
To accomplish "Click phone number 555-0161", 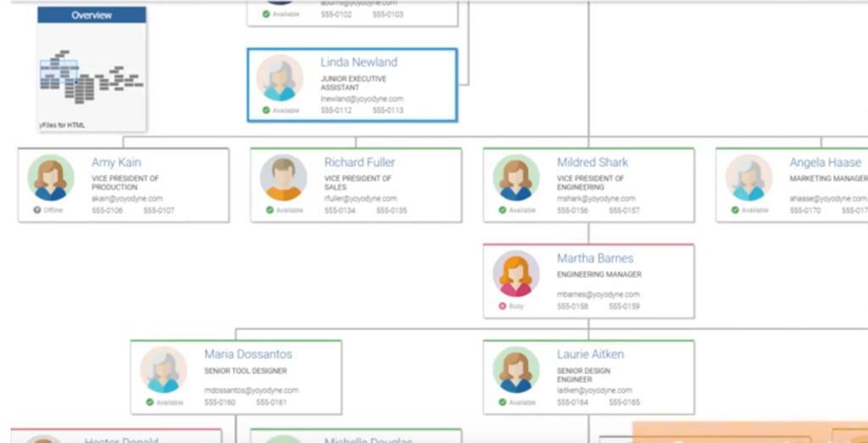I will pyautogui.click(x=271, y=402).
